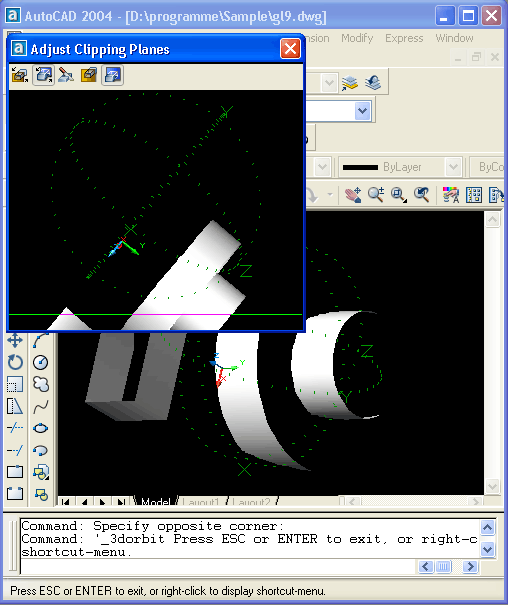Click command line scroll left arrow
The image size is (508, 605).
point(425,566)
